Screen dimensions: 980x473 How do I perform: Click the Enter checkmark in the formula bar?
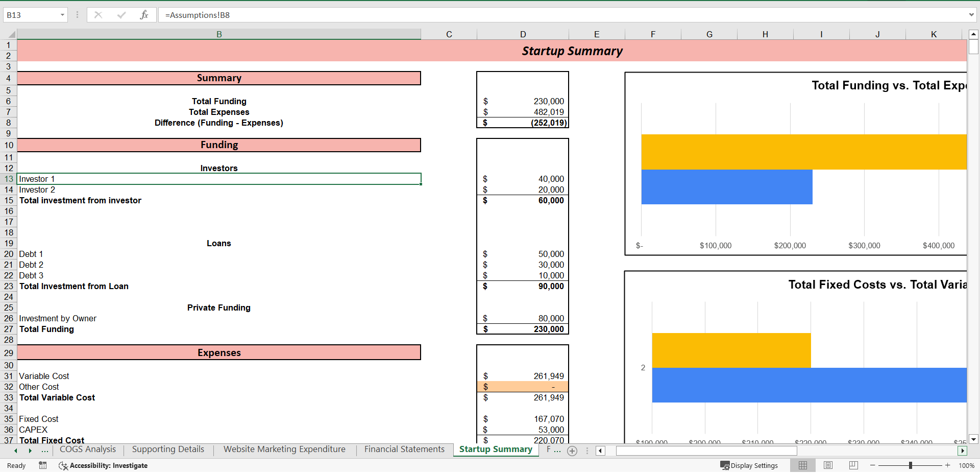pos(121,15)
